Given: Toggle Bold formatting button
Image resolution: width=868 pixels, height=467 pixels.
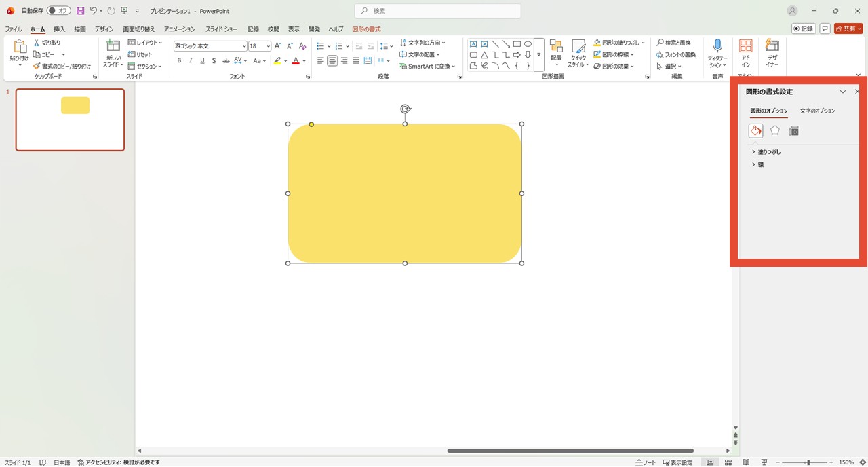Looking at the screenshot, I should 179,61.
